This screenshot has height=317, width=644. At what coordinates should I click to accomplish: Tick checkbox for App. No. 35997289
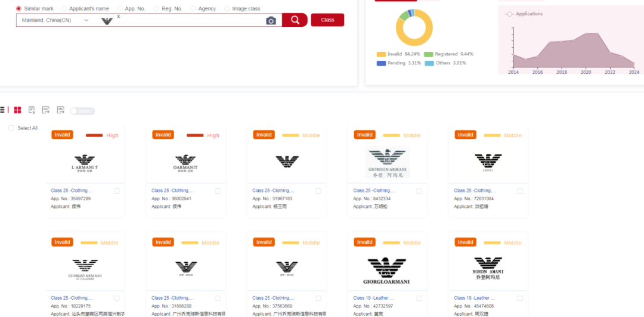point(117,191)
